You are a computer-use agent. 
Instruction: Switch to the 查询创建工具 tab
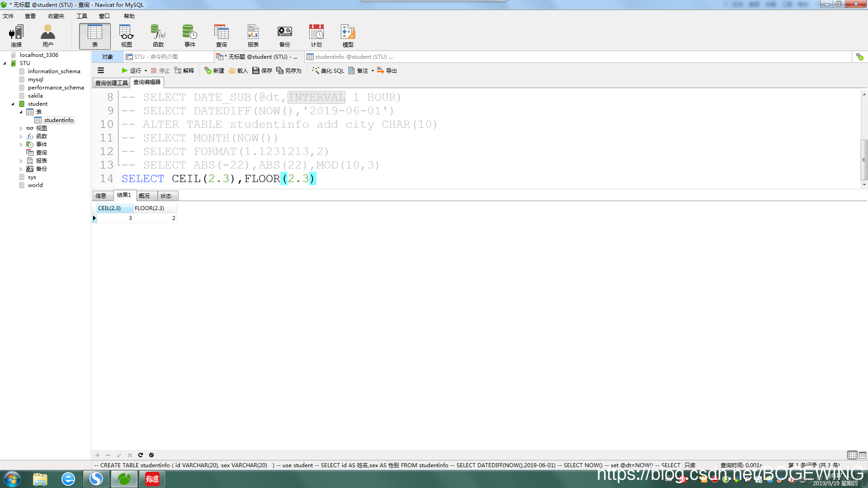pyautogui.click(x=111, y=83)
